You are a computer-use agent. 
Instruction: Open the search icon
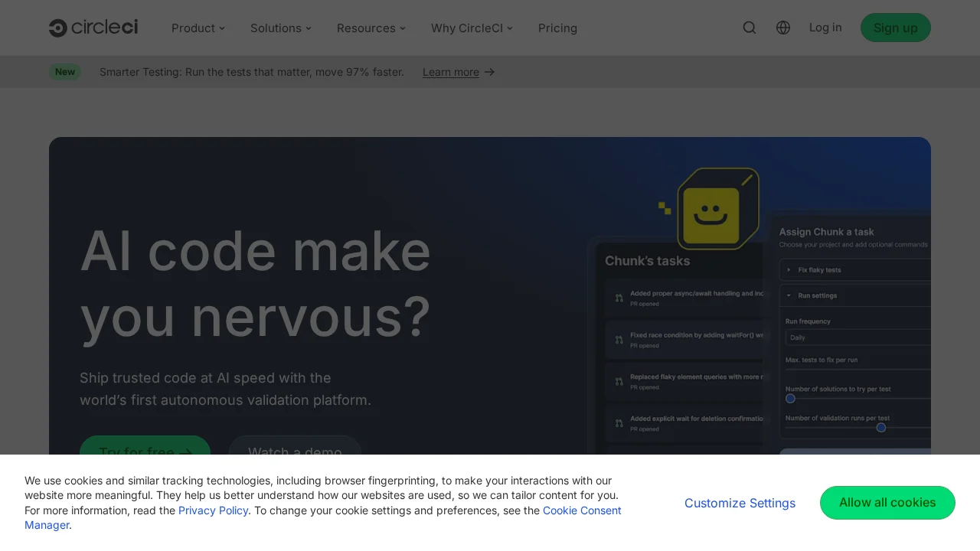pos(749,27)
